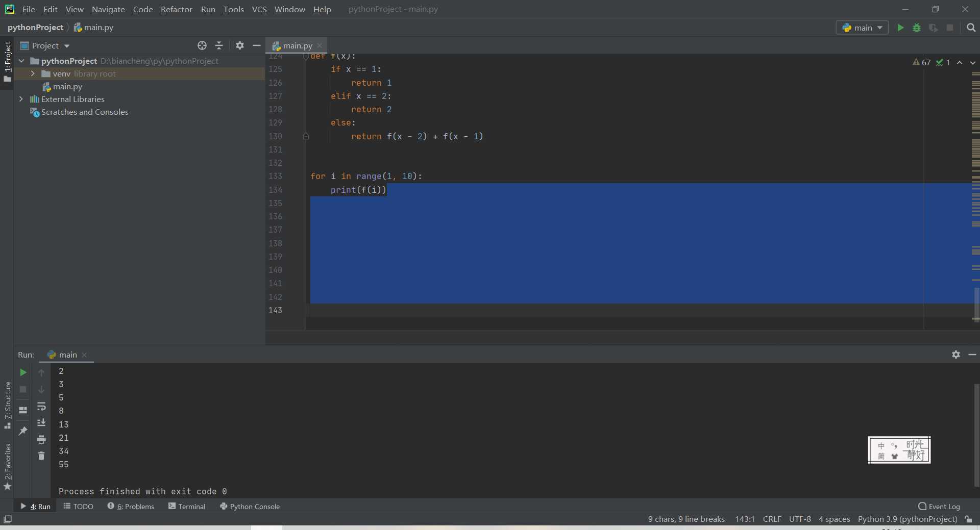980x530 pixels.
Task: Pin the Run tab
Action: pos(23,431)
